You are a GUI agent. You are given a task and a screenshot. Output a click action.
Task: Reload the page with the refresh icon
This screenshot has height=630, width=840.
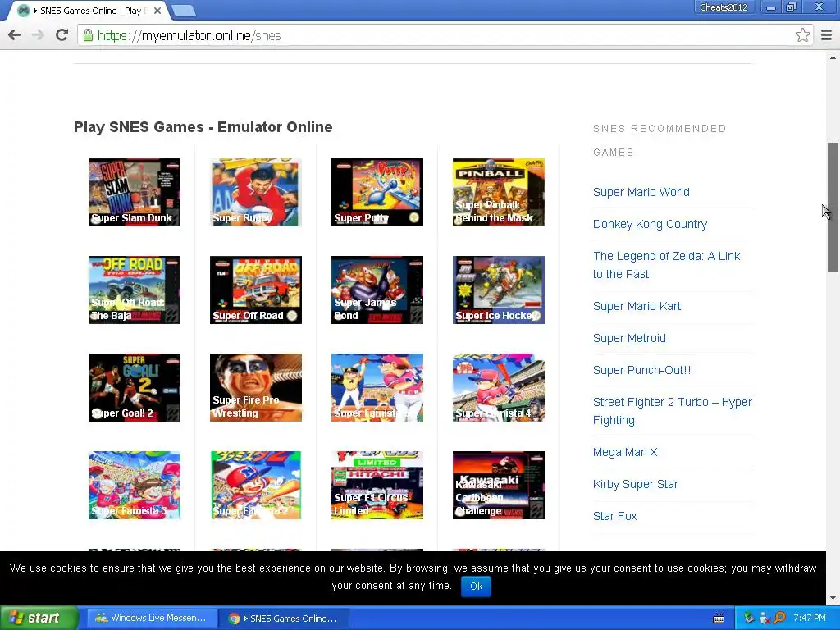62,35
